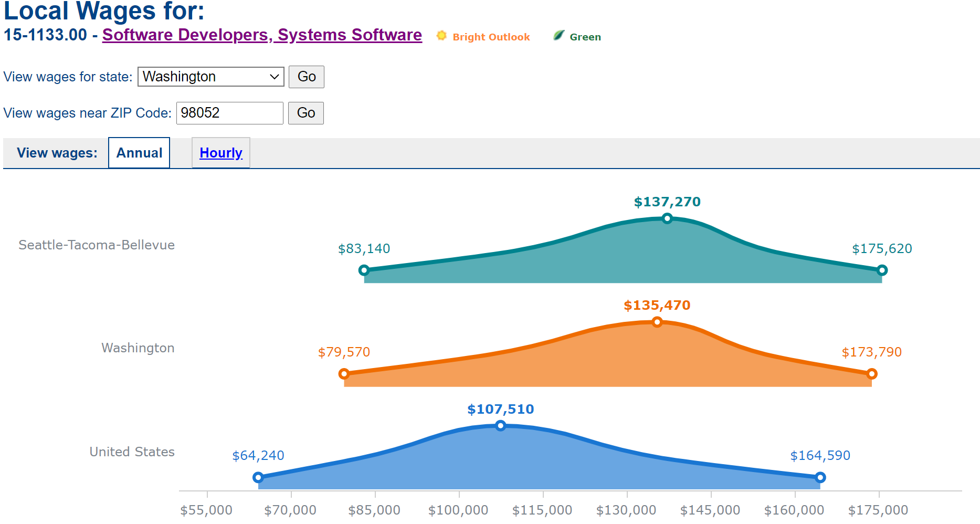Open the Software Developers, Systems Software link

tap(262, 35)
